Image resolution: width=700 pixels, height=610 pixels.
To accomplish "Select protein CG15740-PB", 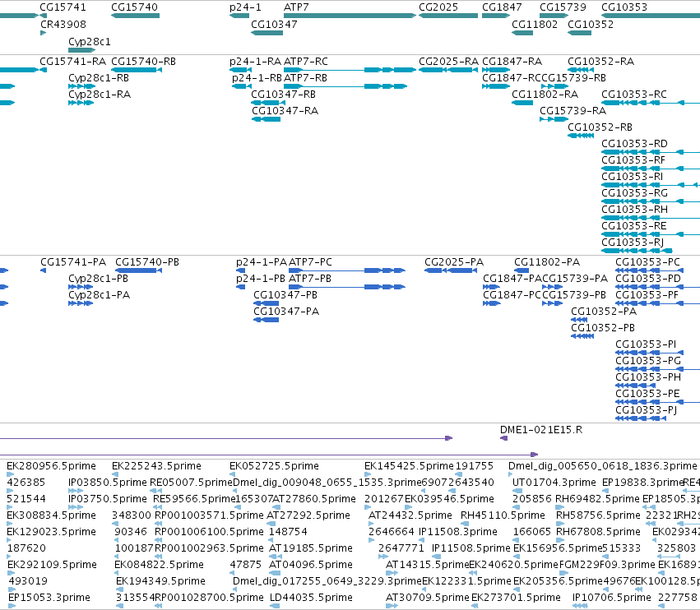I will click(138, 270).
